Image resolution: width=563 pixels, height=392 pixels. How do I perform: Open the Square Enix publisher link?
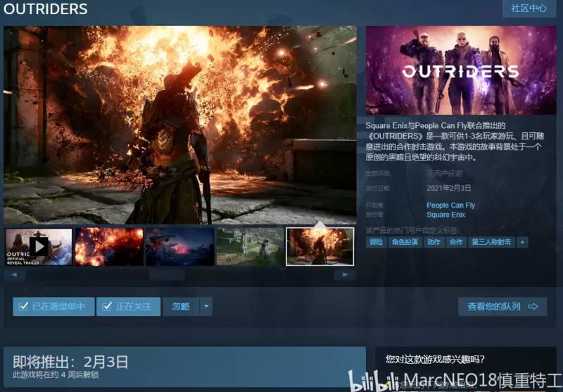tap(446, 215)
